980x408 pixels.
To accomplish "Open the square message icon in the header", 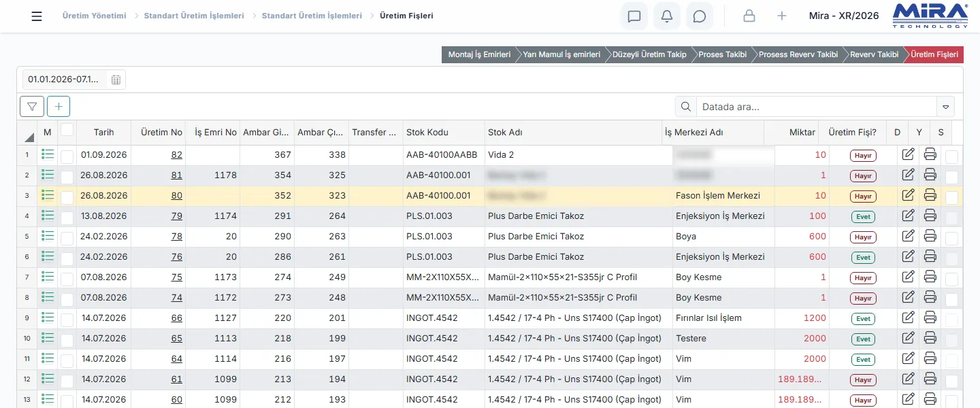I will coord(634,16).
